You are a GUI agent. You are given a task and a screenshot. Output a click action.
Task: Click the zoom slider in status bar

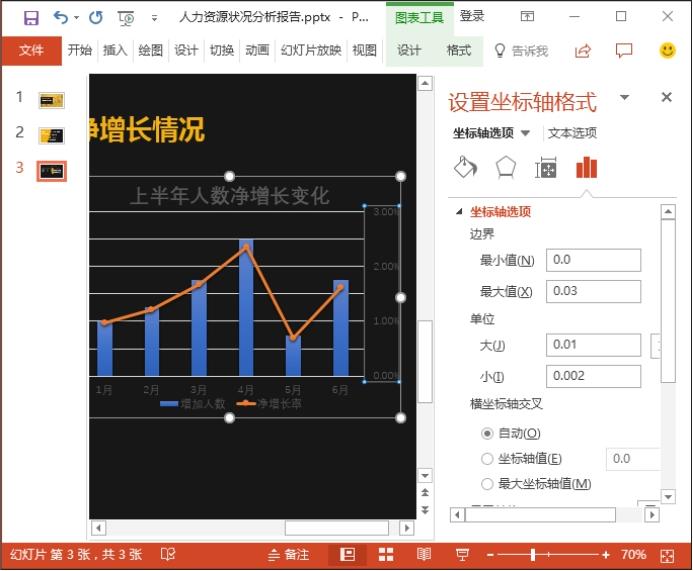point(534,554)
